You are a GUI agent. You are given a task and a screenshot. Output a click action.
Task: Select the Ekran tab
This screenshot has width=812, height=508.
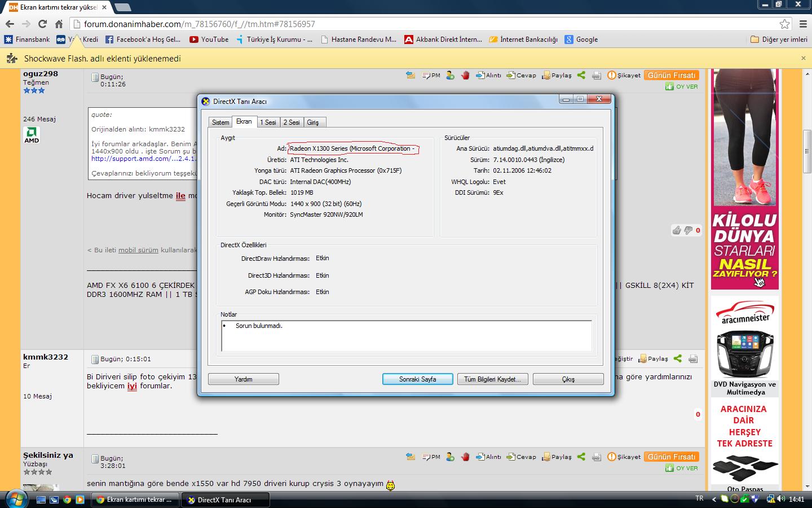point(244,121)
